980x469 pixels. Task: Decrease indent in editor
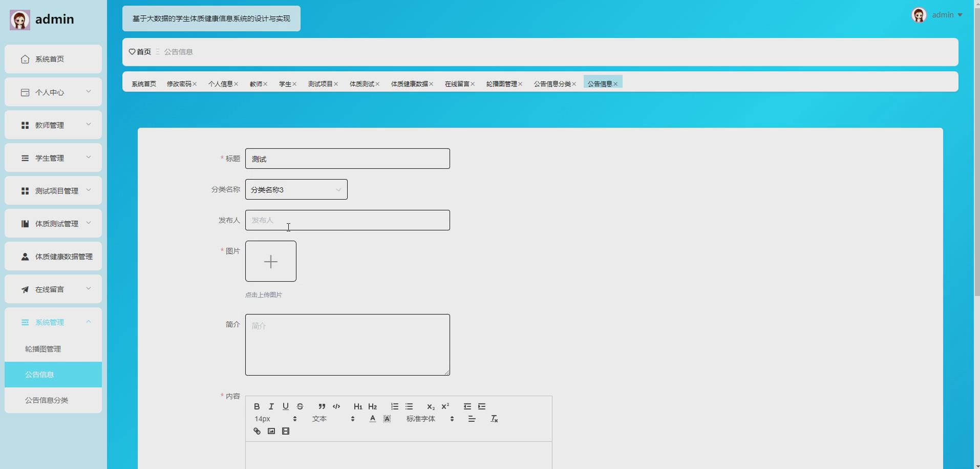[x=467, y=407]
